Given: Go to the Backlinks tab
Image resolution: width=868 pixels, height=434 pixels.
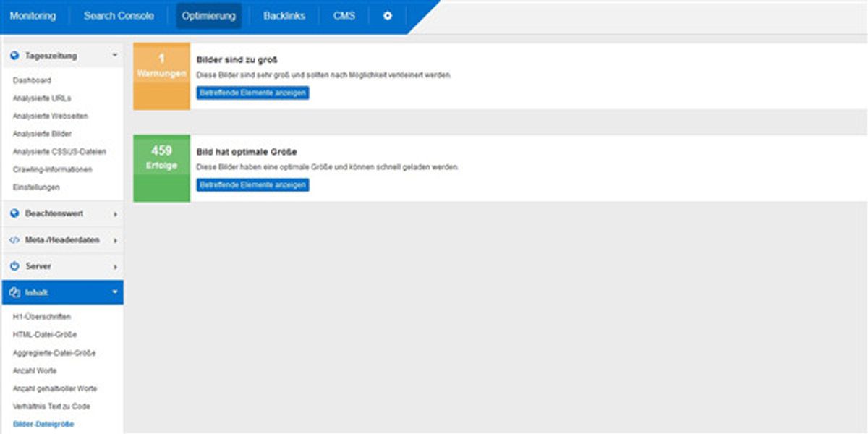Looking at the screenshot, I should (x=284, y=16).
